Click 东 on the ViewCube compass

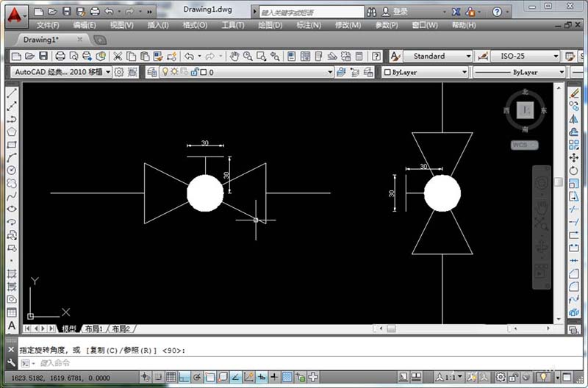[543, 110]
